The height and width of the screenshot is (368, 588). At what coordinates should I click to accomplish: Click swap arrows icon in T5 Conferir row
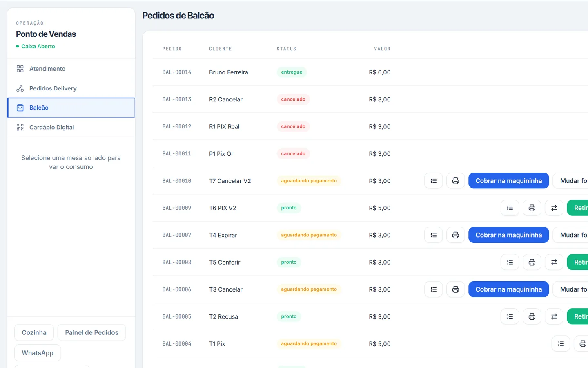554,263
